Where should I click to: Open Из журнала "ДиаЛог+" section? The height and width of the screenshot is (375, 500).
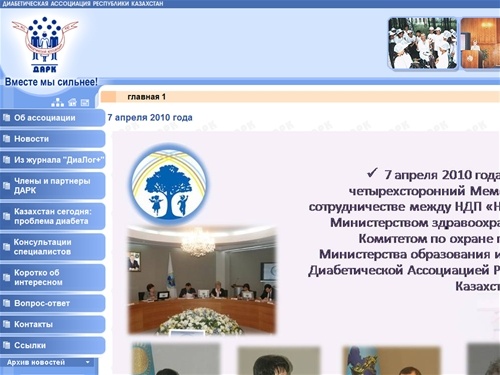(x=53, y=160)
